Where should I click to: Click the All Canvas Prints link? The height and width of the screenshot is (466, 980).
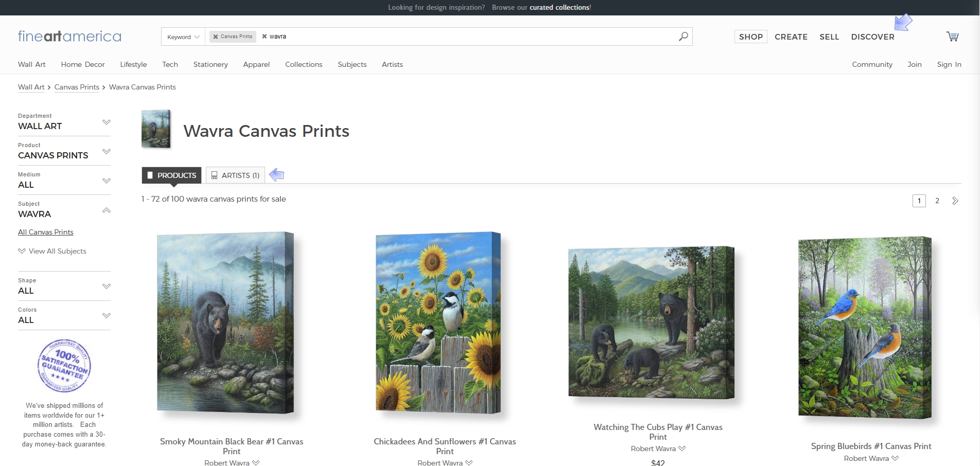point(46,232)
